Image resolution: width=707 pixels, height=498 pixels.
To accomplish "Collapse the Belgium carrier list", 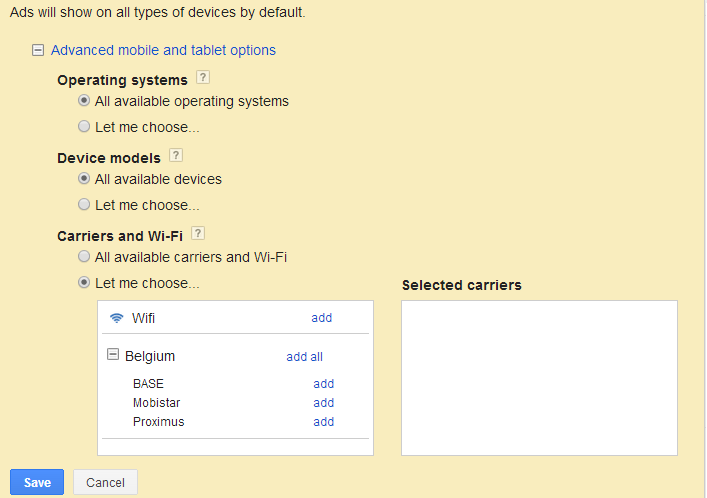I will click(113, 356).
